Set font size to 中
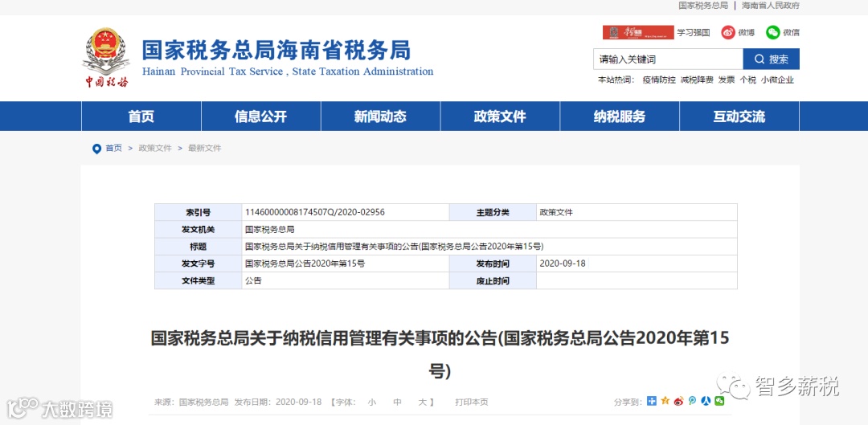The image size is (868, 425). [x=398, y=403]
